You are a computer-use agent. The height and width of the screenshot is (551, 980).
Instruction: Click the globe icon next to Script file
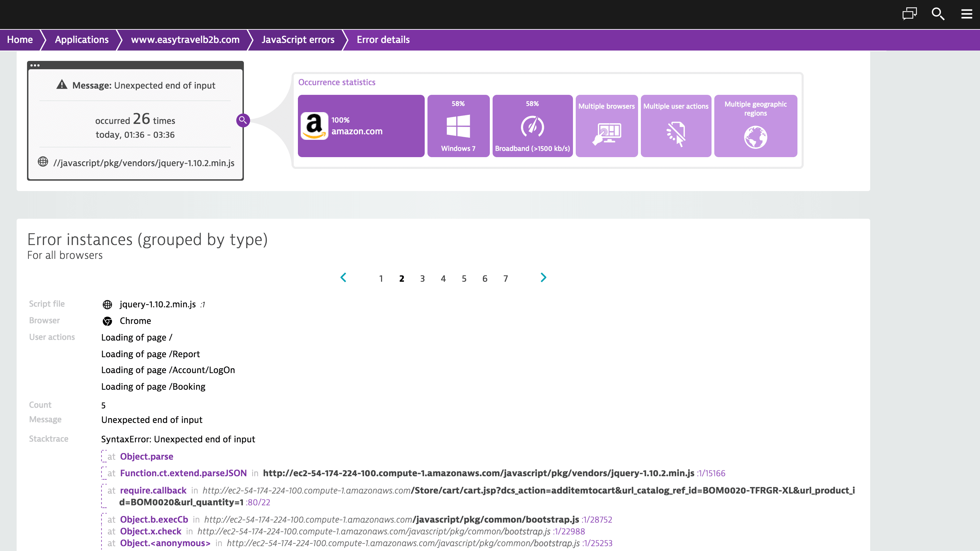pos(107,304)
